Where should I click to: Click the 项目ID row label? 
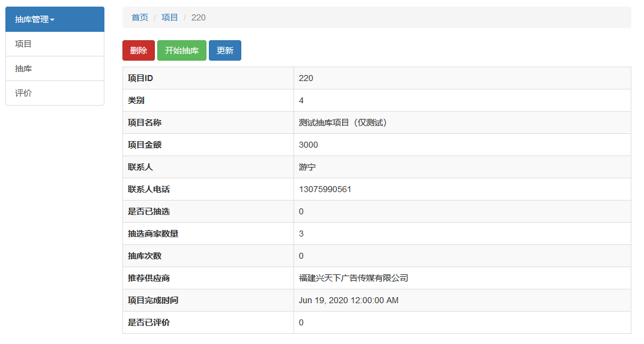140,78
